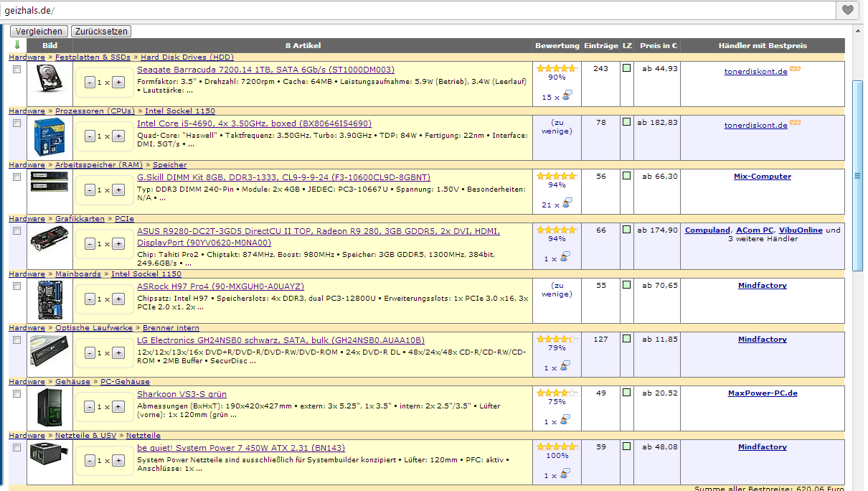Viewport: 868px width, 491px height.
Task: Visit MaxPower-PC.de dealer link
Action: point(763,393)
